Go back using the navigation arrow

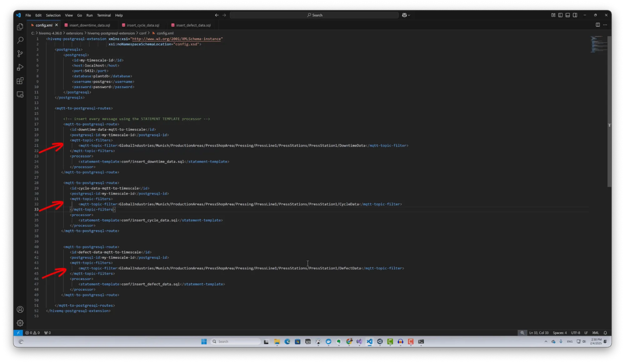tap(217, 15)
